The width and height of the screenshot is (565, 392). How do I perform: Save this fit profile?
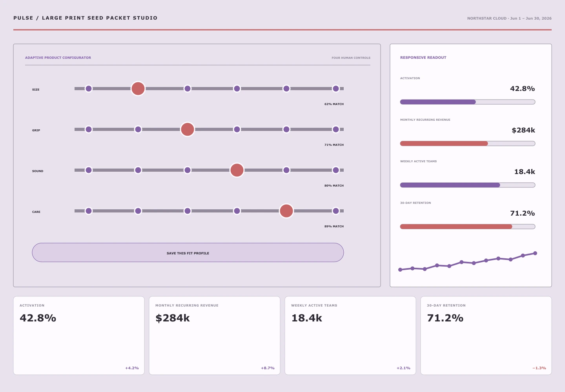tap(188, 252)
